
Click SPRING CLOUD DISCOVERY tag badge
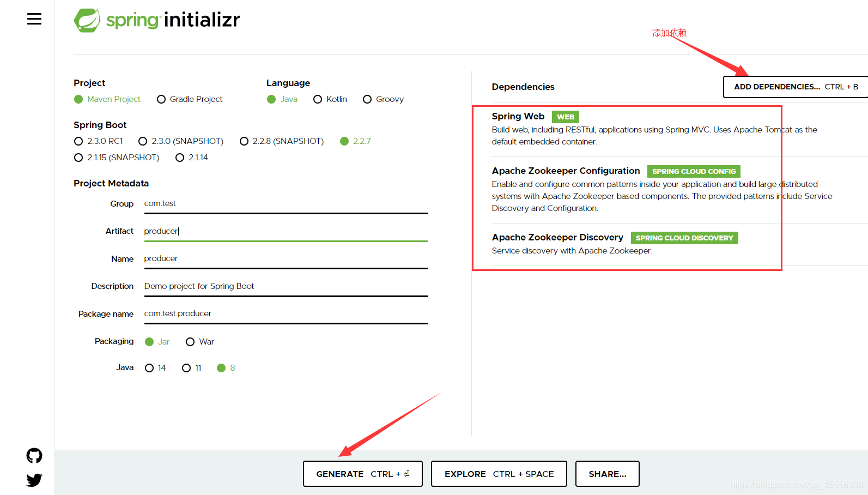684,238
